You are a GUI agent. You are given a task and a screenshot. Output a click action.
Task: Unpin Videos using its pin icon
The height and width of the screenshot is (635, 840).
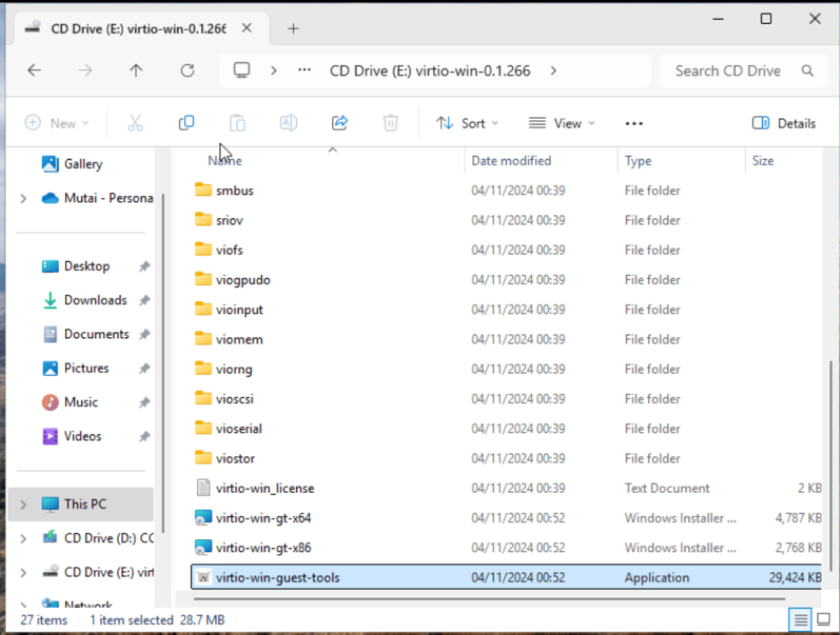coord(144,436)
